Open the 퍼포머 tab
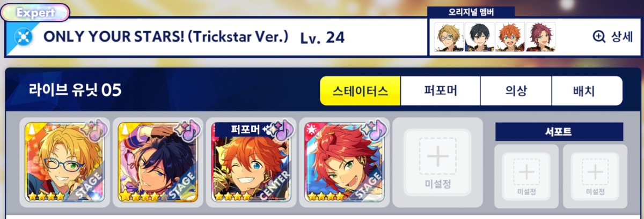 (440, 90)
